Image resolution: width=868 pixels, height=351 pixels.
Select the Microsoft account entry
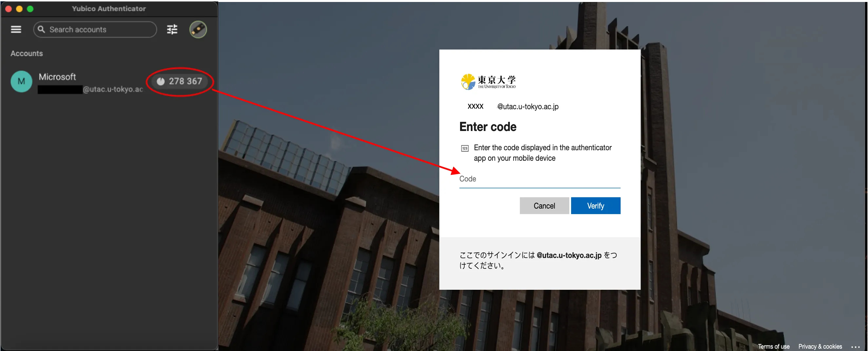[109, 82]
